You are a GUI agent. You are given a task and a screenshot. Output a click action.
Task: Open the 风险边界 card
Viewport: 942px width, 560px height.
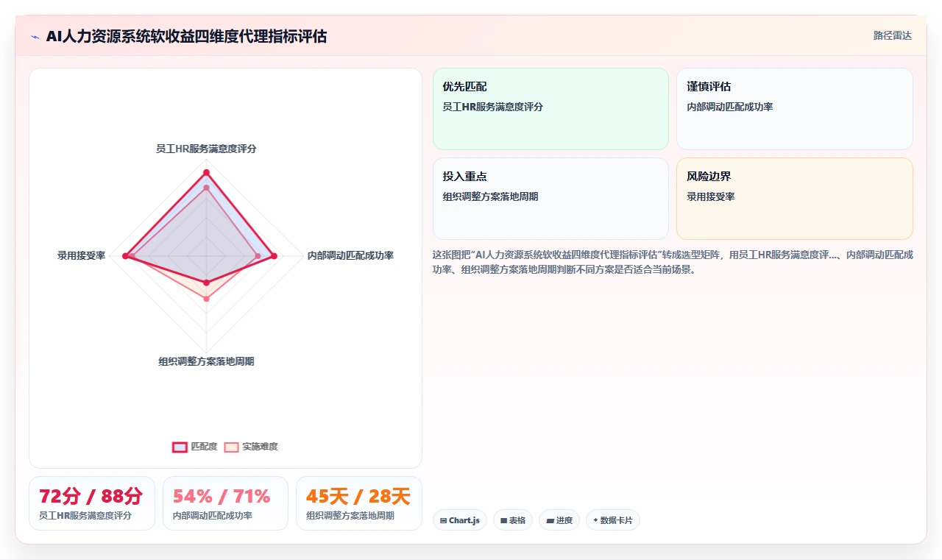795,199
